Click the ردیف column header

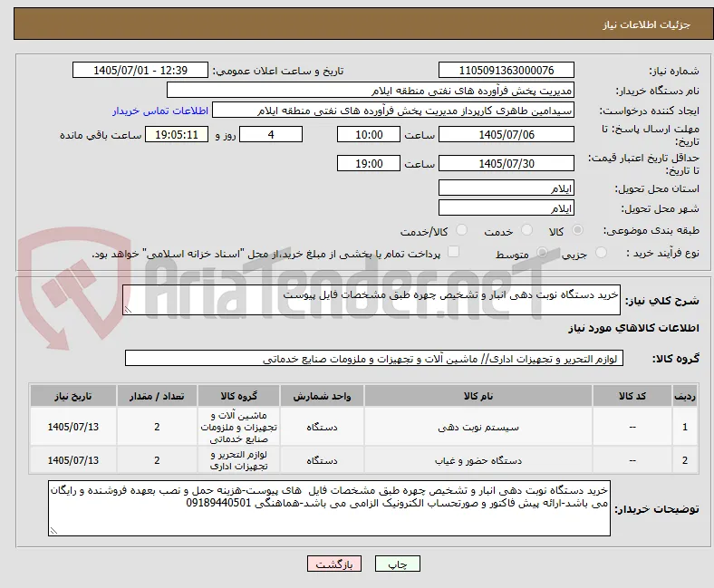(685, 396)
